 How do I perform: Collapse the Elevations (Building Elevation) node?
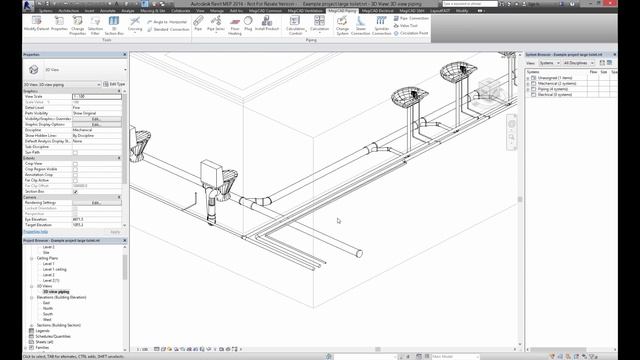pyautogui.click(x=31, y=298)
